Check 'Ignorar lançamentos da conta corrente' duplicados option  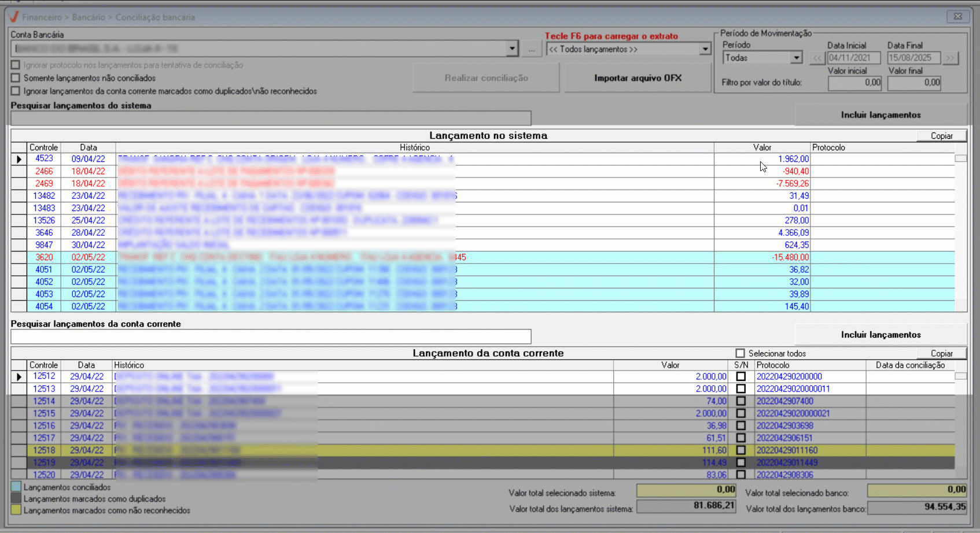(x=16, y=91)
